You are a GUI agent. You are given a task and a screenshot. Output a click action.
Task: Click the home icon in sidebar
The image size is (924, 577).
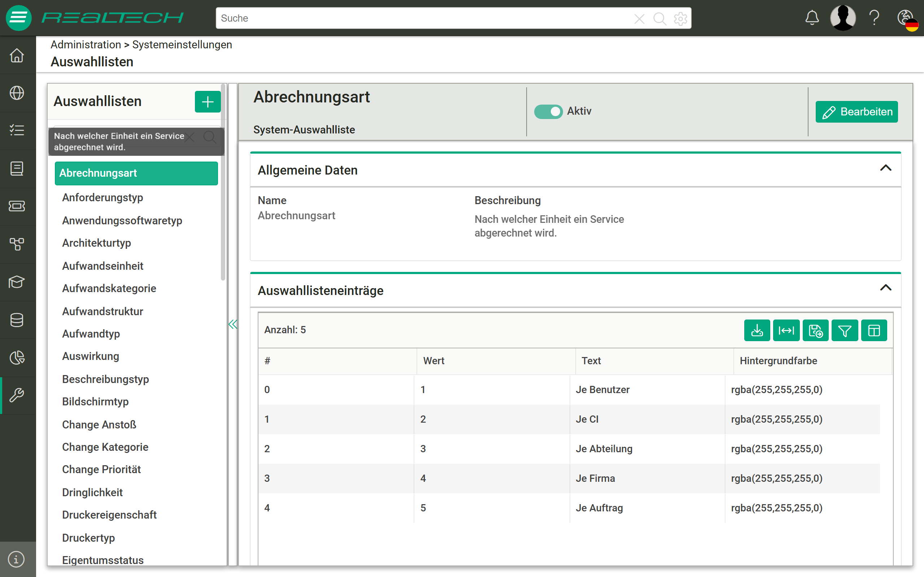click(17, 55)
